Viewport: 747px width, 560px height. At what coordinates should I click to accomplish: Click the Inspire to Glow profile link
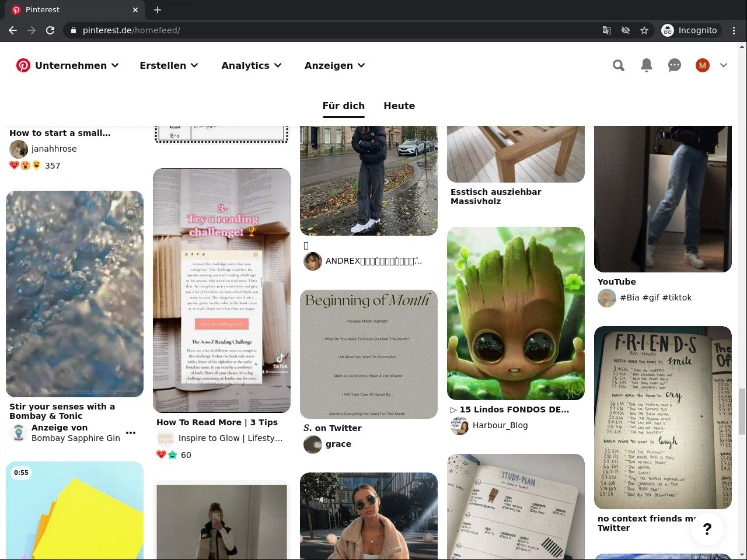[231, 438]
